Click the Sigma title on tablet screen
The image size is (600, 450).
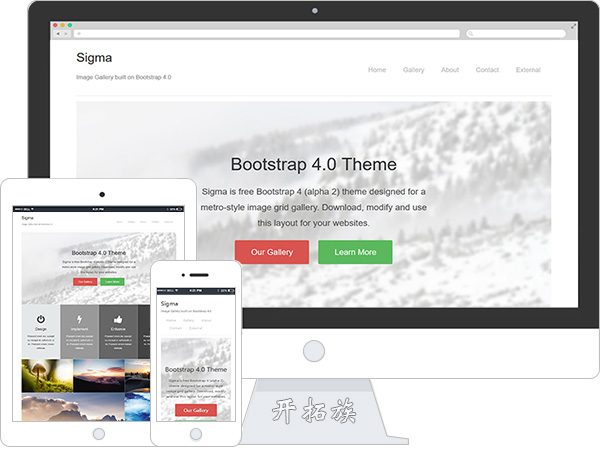(x=28, y=218)
